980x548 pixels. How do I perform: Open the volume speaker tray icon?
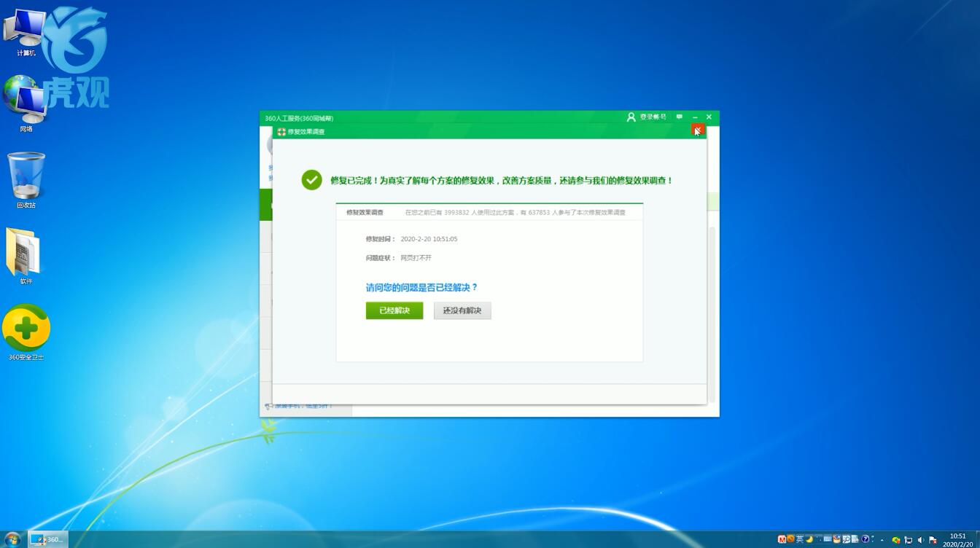pyautogui.click(x=920, y=540)
